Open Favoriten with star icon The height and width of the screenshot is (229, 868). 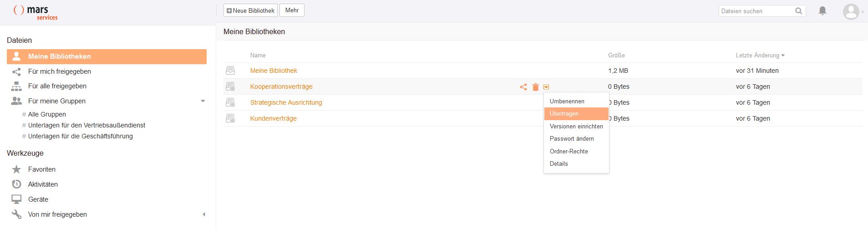41,169
